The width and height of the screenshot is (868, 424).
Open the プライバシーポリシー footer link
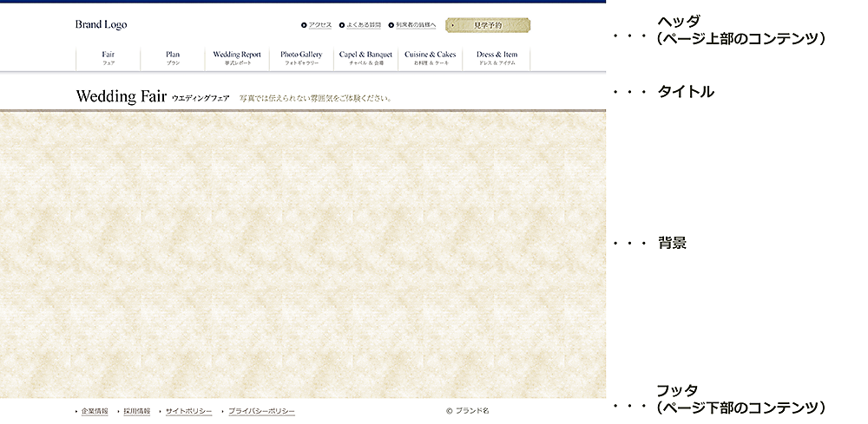[262, 411]
